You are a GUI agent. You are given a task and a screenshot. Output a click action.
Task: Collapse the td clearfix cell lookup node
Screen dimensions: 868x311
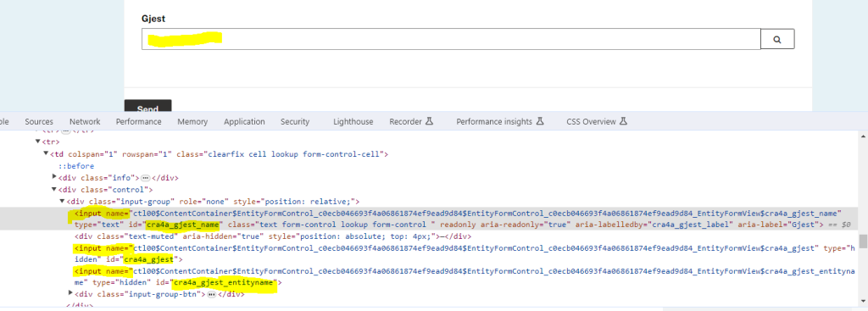47,154
